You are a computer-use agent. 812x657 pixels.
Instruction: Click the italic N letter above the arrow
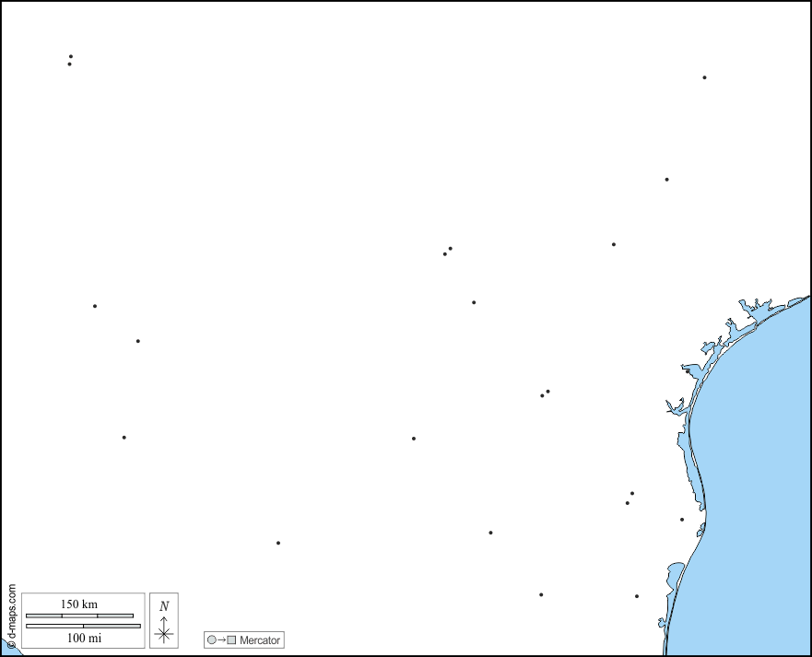tap(164, 605)
